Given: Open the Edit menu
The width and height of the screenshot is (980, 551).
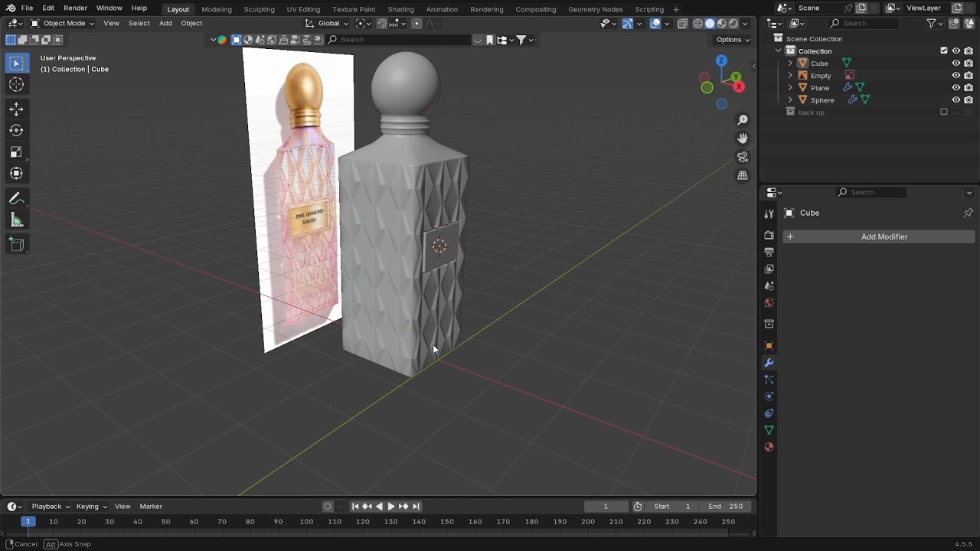Looking at the screenshot, I should tap(48, 8).
